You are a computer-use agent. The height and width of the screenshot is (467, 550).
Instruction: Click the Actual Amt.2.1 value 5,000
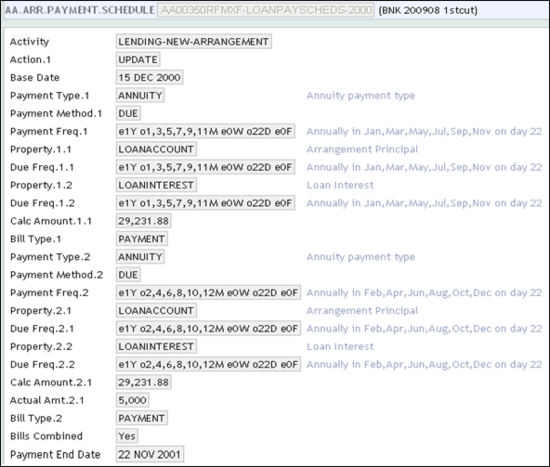tap(132, 400)
